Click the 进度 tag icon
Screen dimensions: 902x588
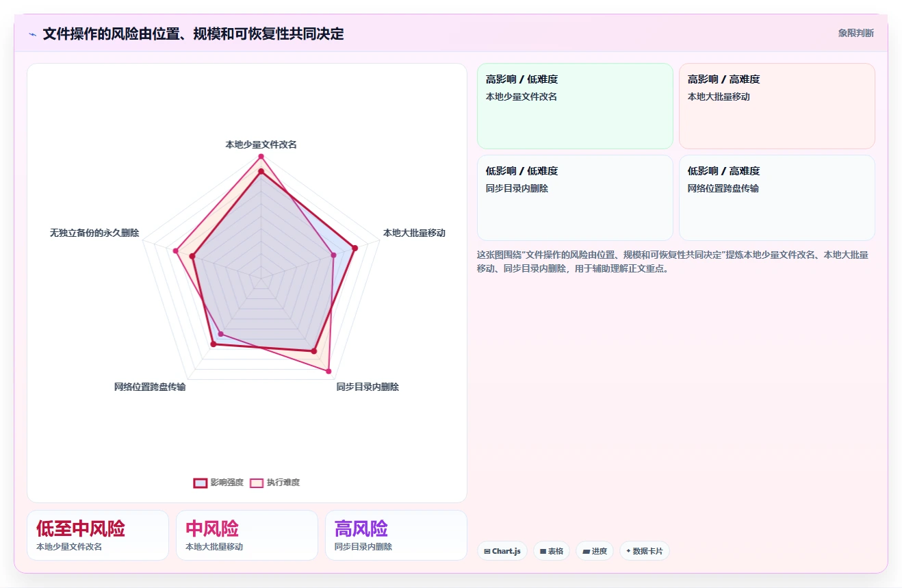(x=586, y=551)
